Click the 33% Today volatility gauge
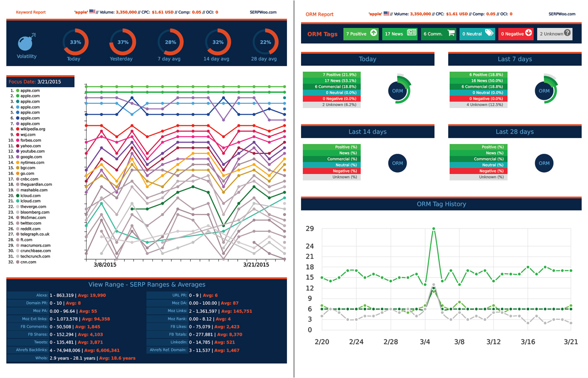 click(76, 42)
